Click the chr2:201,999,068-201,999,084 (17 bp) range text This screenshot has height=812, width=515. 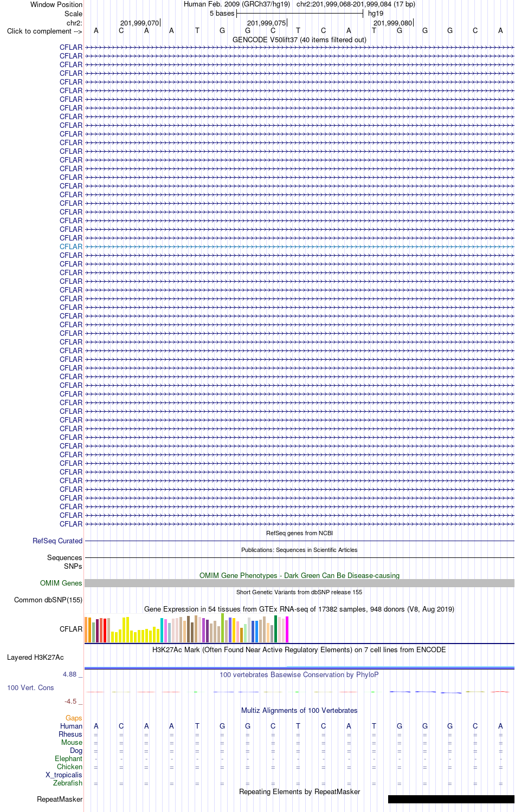pyautogui.click(x=356, y=4)
